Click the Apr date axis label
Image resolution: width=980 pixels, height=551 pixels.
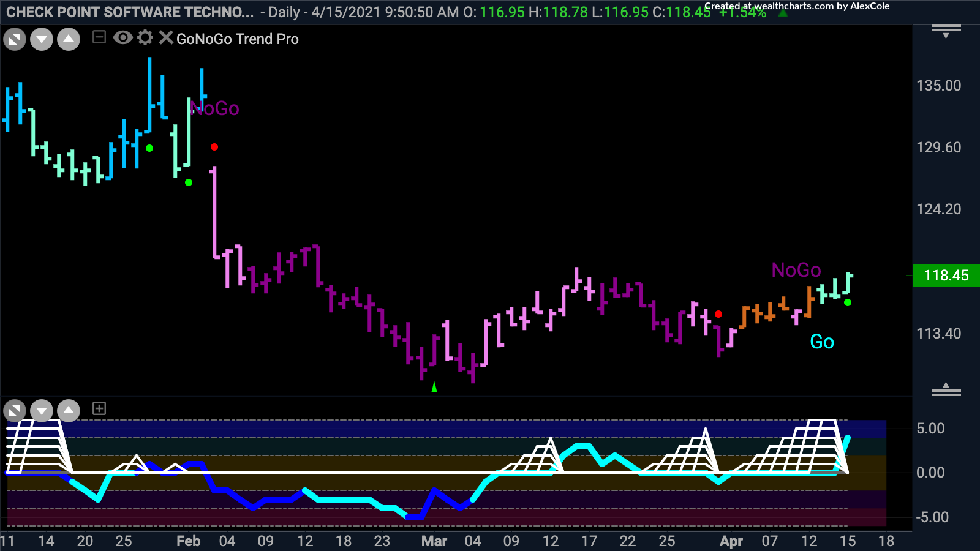point(731,541)
